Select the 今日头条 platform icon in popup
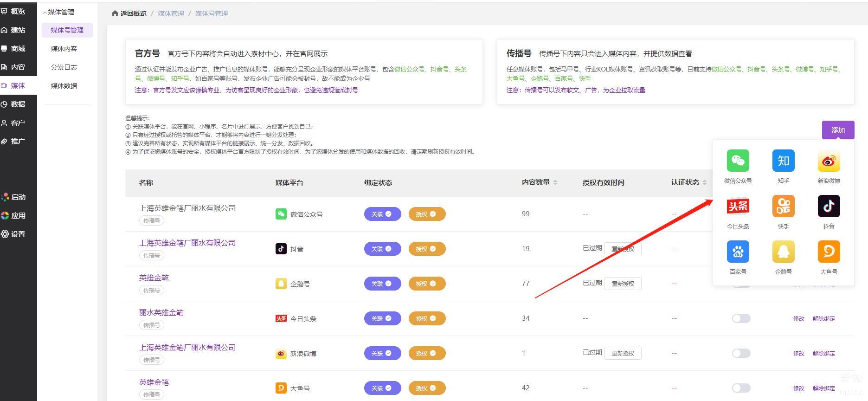 [738, 206]
